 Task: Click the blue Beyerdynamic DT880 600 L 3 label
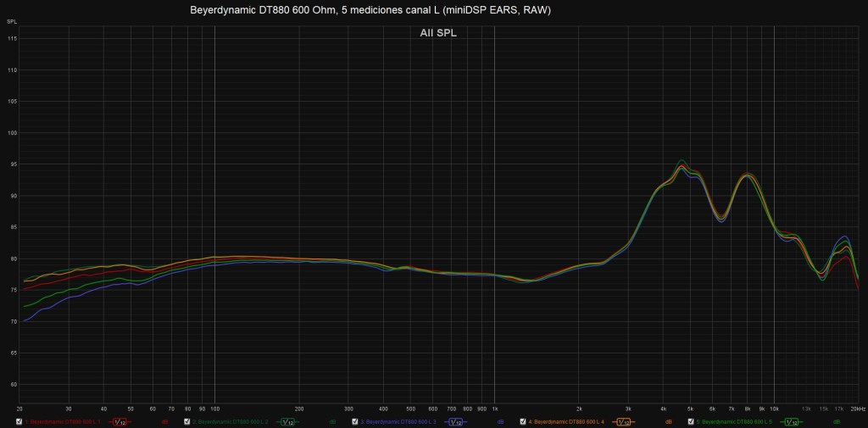pos(399,421)
